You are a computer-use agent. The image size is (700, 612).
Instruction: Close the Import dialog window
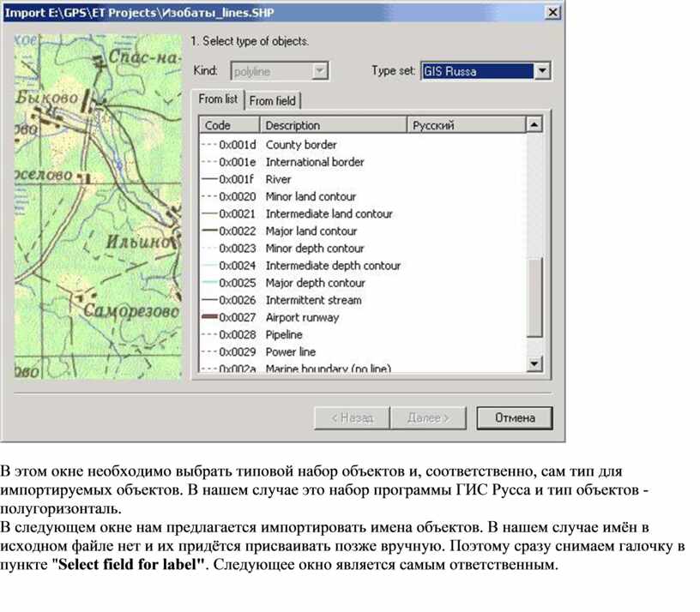pos(552,12)
